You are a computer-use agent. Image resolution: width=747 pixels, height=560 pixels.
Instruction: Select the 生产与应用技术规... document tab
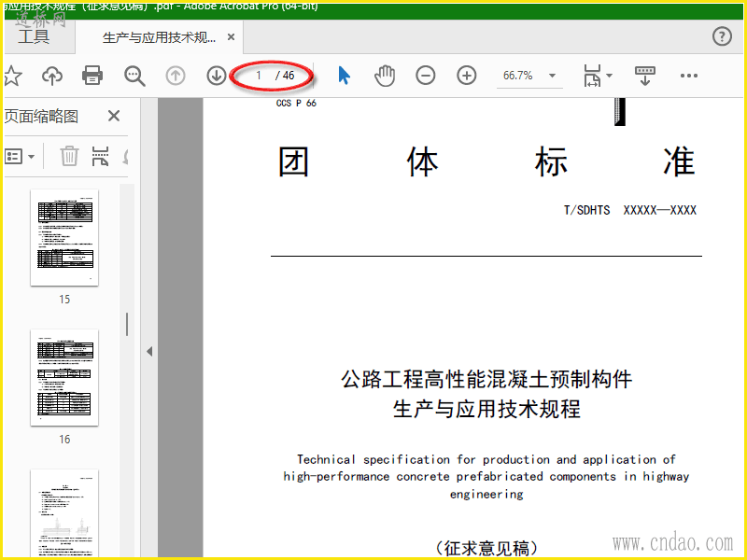point(159,37)
